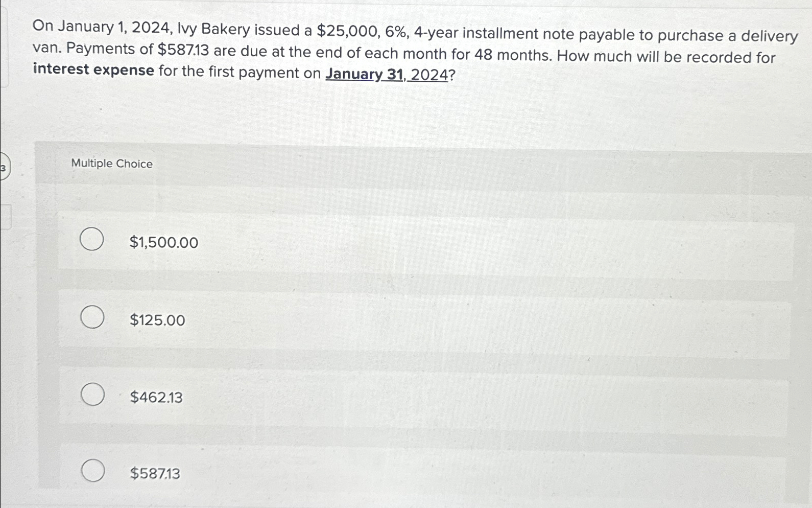Click the bold interest expense phrase
This screenshot has width=812, height=508.
(x=92, y=69)
